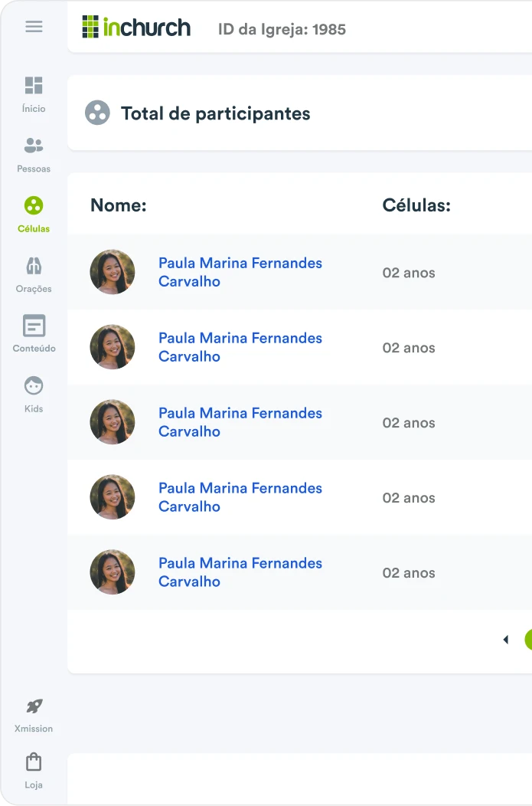
Task: Click the inchurch logo
Action: [x=136, y=28]
